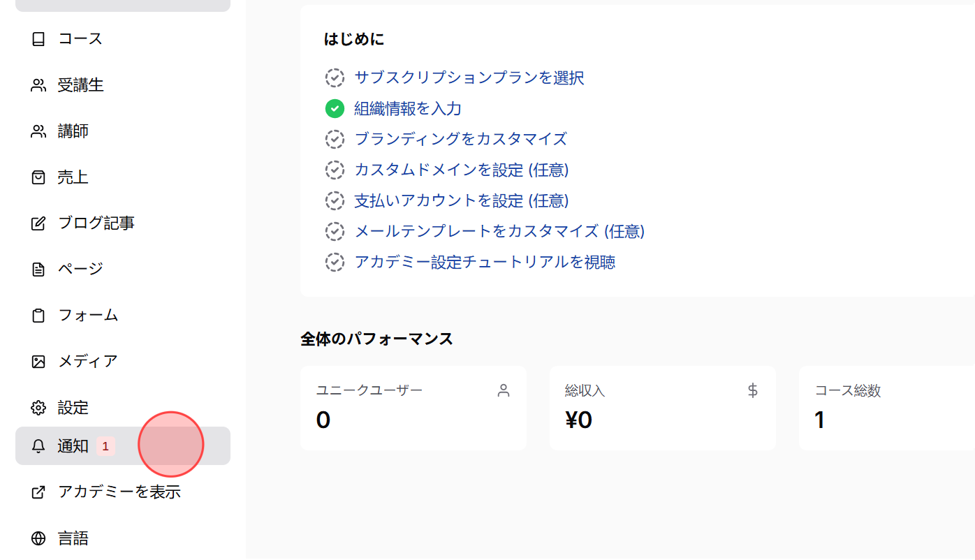Toggle the green check on 組織情報を入力
The image size is (975, 560).
(335, 109)
